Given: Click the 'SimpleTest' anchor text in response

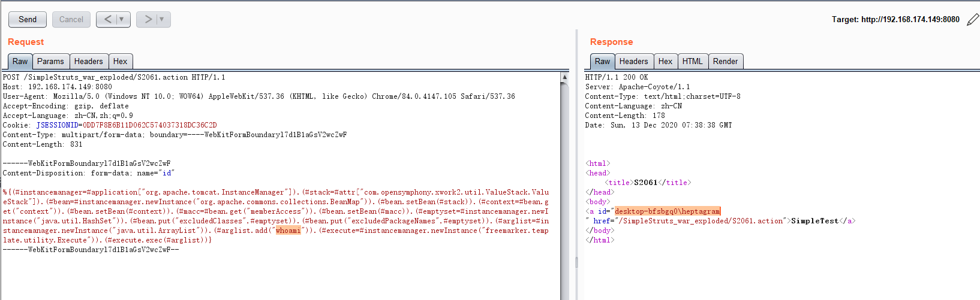Looking at the screenshot, I should click(x=814, y=221).
